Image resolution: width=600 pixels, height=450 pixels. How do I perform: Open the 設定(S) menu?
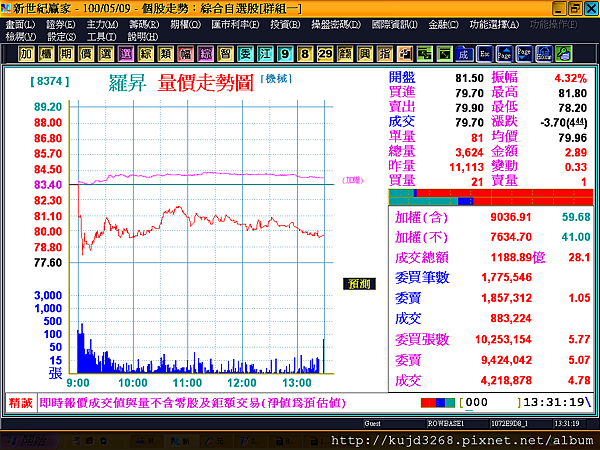(61, 37)
